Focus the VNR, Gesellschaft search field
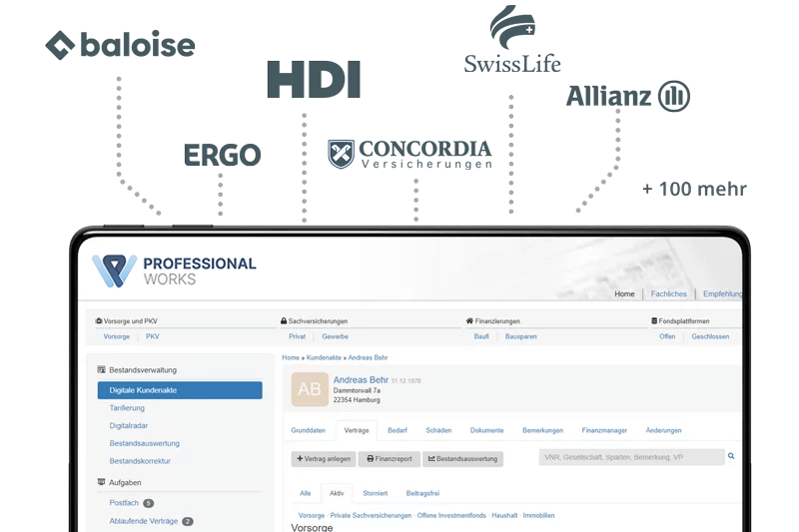799x532 pixels. coord(631,457)
